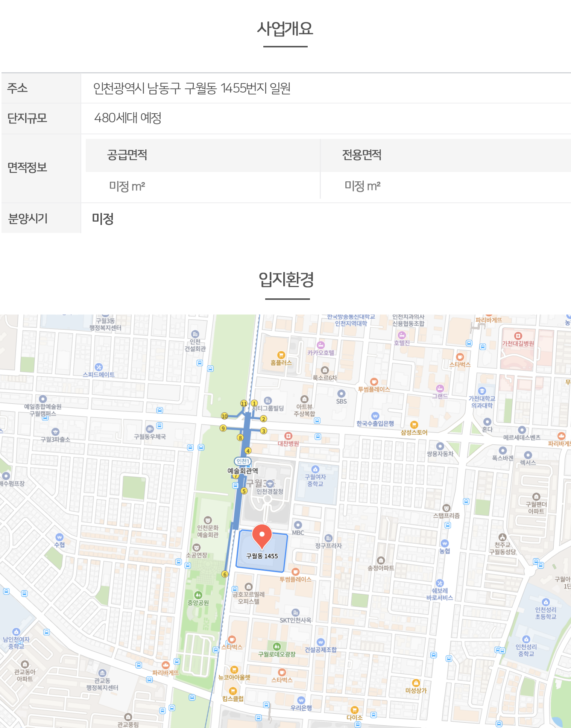Click the 농협 bank icon
Viewport: 571px width, 728px height.
click(445, 543)
